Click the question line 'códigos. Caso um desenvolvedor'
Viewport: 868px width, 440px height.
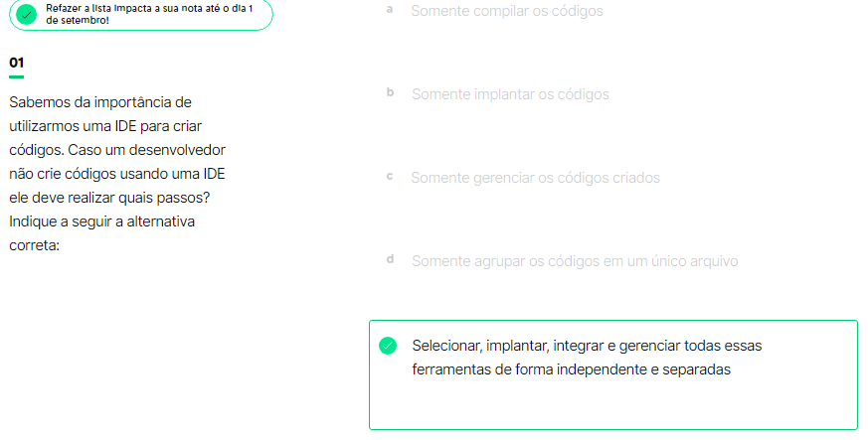coord(117,150)
